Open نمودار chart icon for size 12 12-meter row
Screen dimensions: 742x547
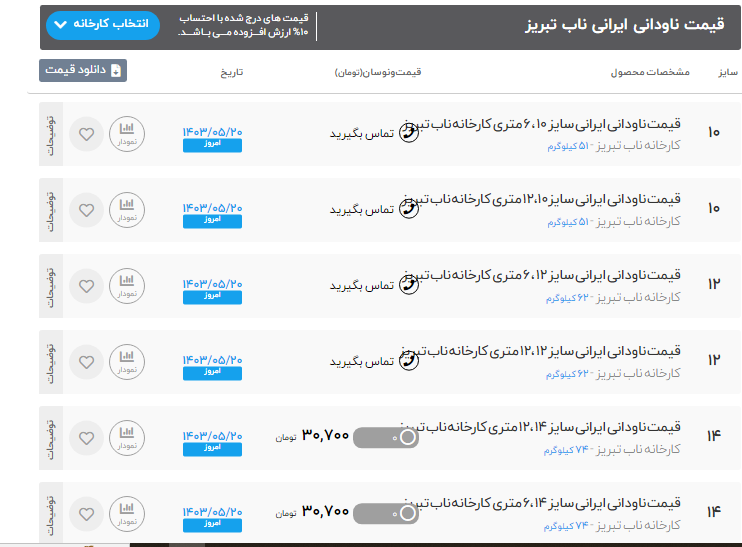127,360
